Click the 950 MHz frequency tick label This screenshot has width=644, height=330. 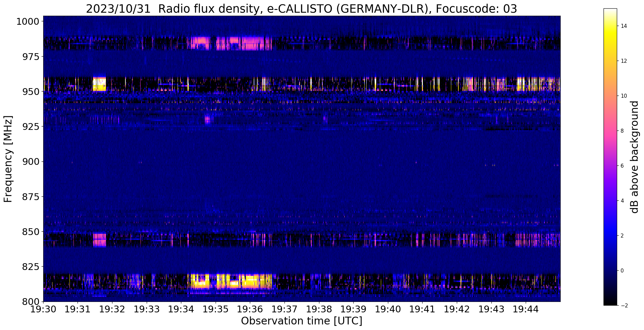pyautogui.click(x=31, y=92)
